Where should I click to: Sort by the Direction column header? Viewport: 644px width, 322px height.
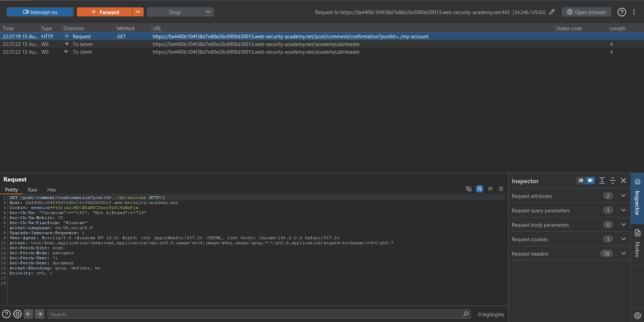pyautogui.click(x=89, y=29)
